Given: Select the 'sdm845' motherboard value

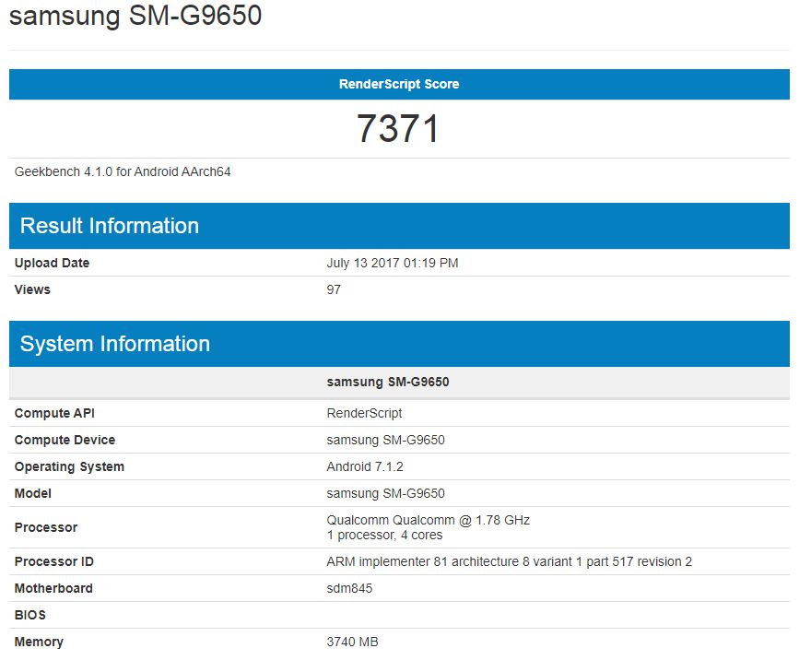Looking at the screenshot, I should [x=349, y=588].
